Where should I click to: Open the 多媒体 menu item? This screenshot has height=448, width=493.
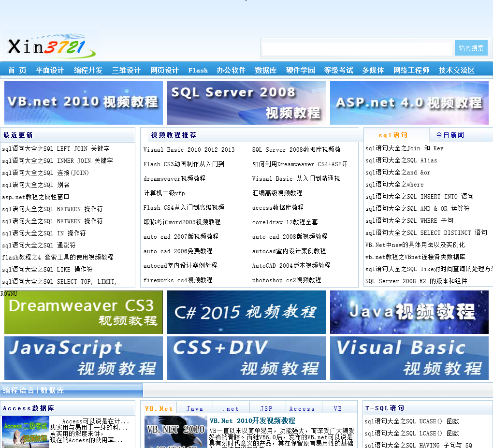[373, 70]
